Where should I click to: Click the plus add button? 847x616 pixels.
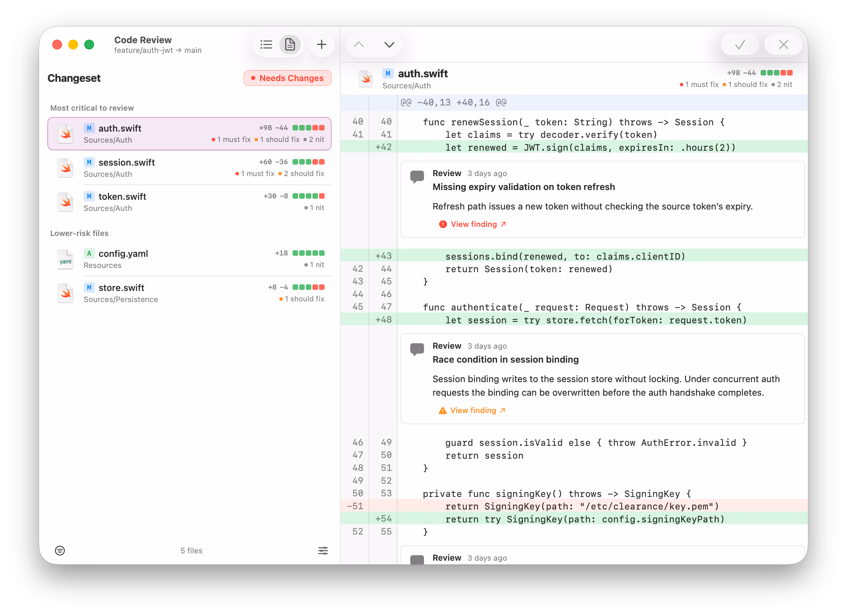[321, 45]
